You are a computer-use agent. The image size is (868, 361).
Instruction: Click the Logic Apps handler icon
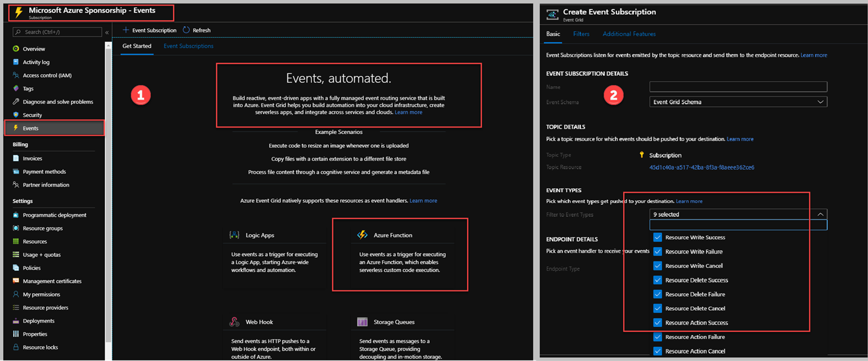click(x=234, y=235)
